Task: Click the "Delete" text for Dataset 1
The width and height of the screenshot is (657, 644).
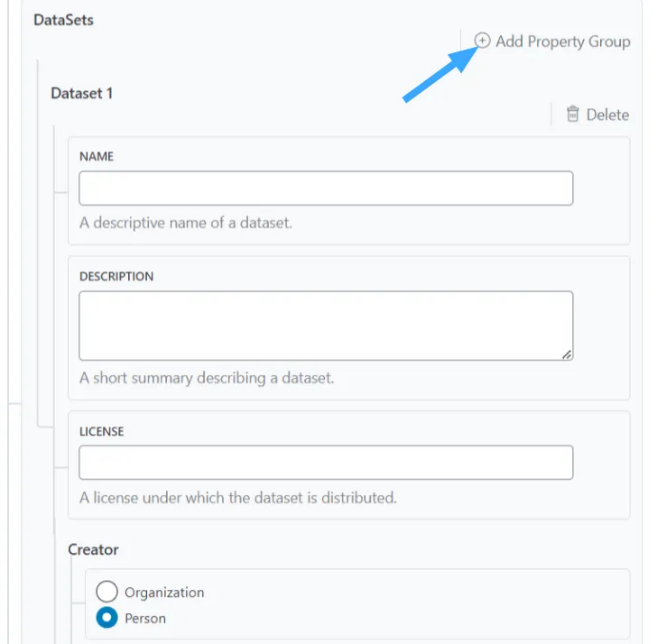Action: click(607, 115)
